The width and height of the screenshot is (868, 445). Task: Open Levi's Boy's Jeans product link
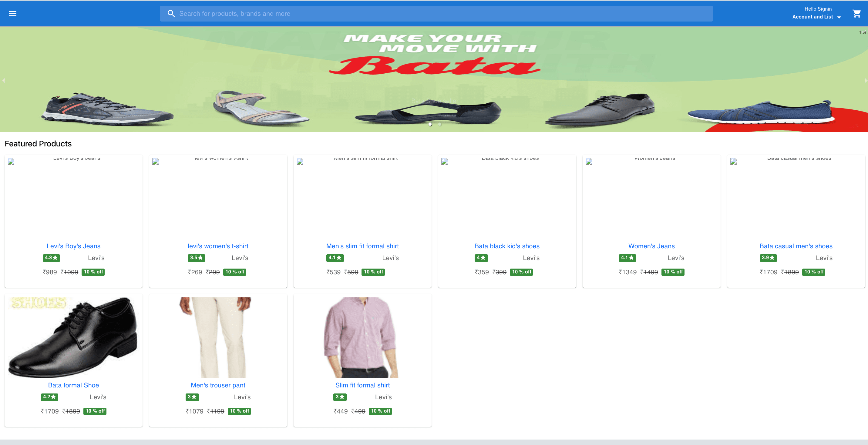pyautogui.click(x=73, y=246)
